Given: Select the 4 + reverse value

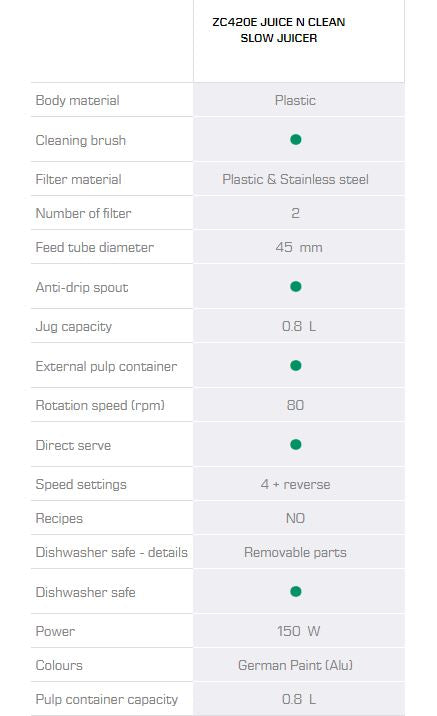Looking at the screenshot, I should coord(295,484).
